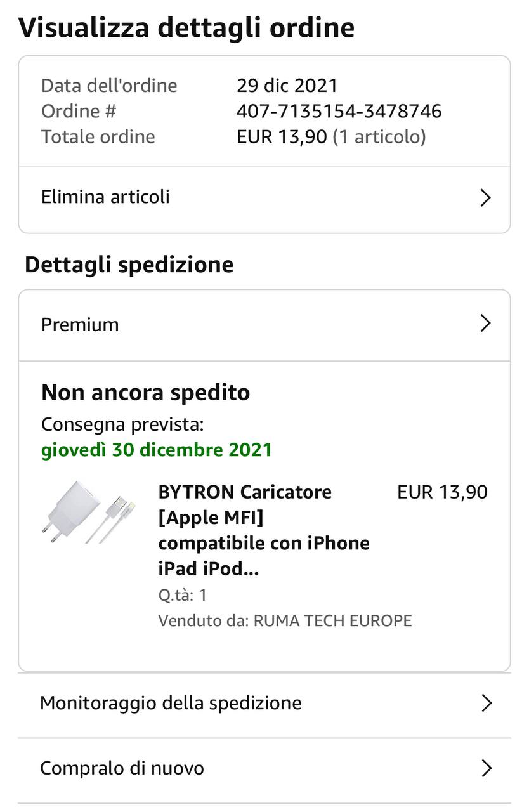Tap the chevron next to Elimina articoli
The image size is (529, 812).
click(485, 198)
